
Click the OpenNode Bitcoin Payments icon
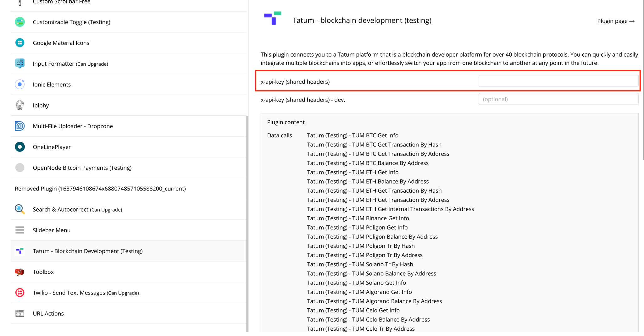(x=20, y=168)
